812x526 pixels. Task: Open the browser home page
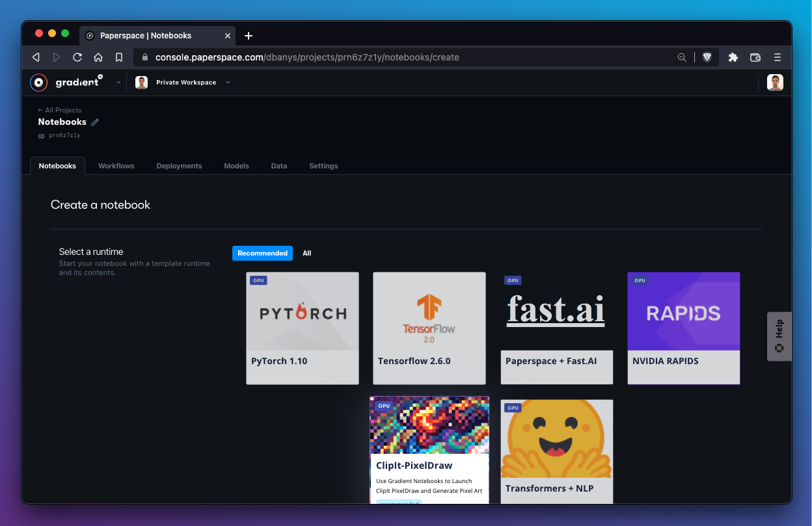pos(98,57)
